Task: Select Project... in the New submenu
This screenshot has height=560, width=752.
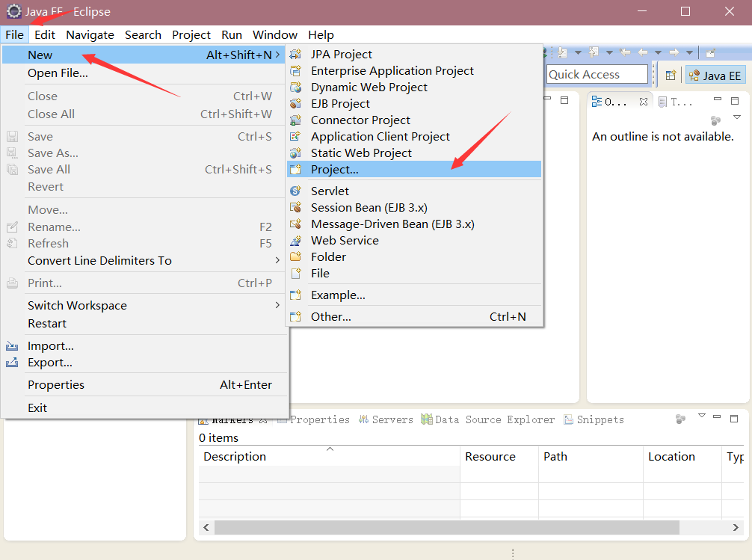Action: (x=335, y=170)
